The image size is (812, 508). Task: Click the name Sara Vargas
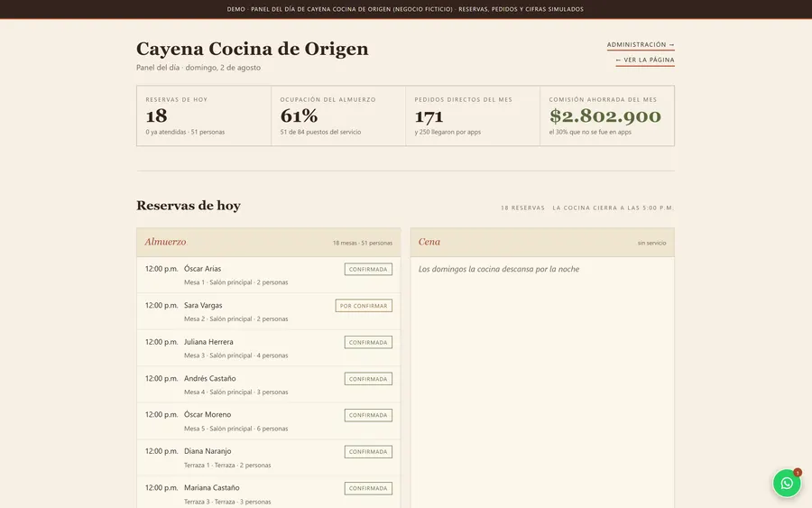click(x=203, y=306)
